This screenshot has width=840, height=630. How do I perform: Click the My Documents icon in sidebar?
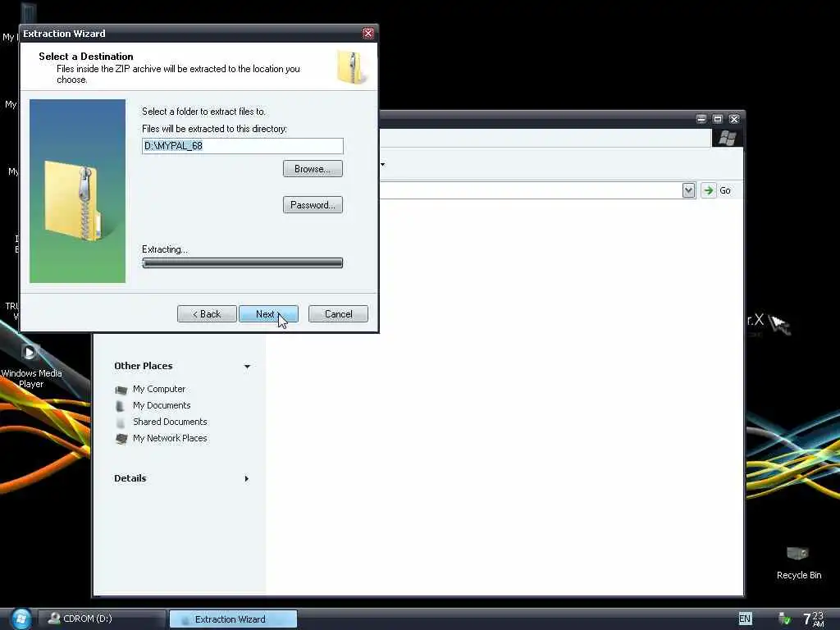[x=121, y=406]
